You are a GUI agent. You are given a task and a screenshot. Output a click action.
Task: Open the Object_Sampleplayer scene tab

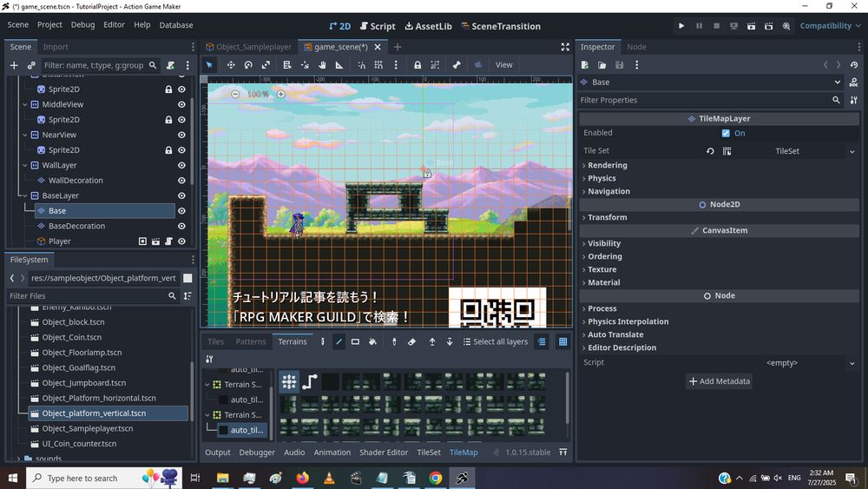pyautogui.click(x=248, y=47)
